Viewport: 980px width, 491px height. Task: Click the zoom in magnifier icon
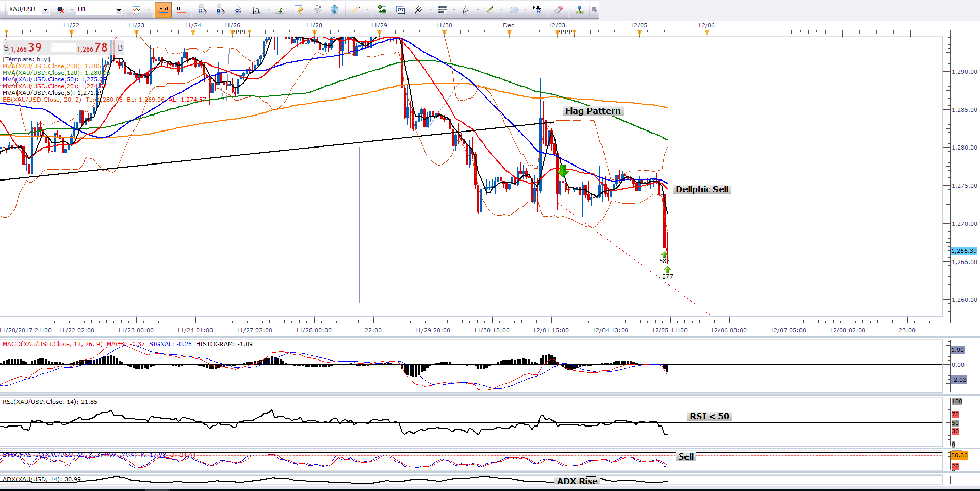pos(202,9)
